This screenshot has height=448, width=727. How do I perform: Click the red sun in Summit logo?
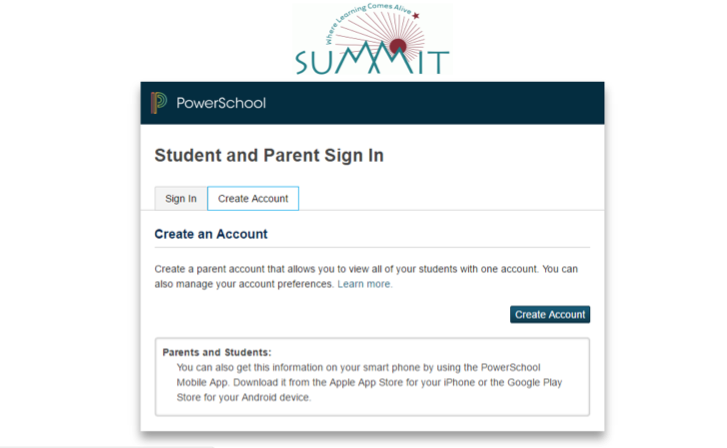tap(397, 46)
